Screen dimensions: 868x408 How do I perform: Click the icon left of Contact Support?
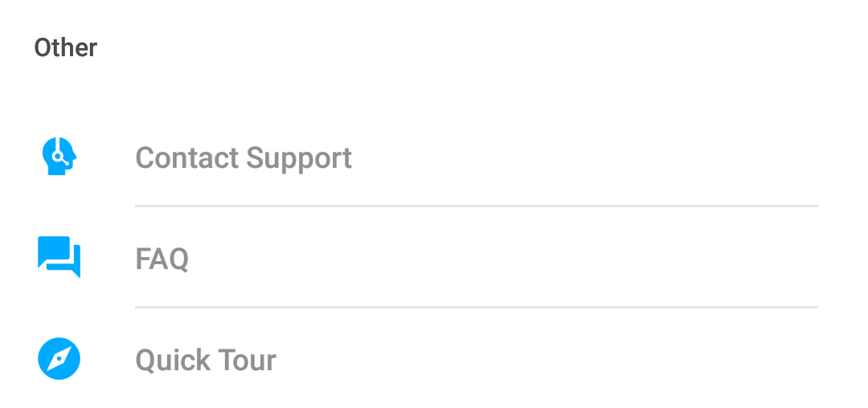[59, 157]
